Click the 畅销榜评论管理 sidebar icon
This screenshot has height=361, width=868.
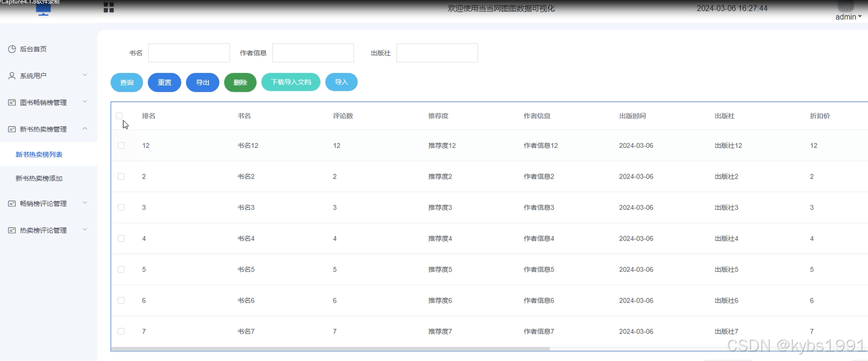[x=12, y=204]
